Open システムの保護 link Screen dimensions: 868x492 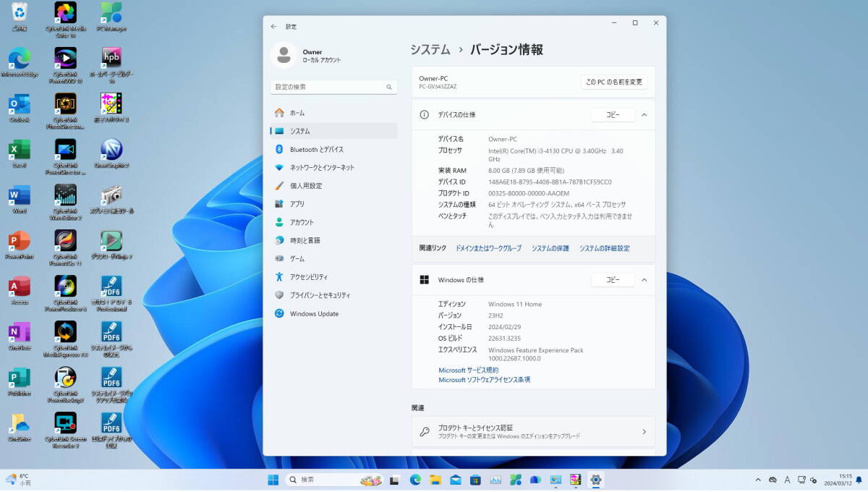pyautogui.click(x=550, y=248)
